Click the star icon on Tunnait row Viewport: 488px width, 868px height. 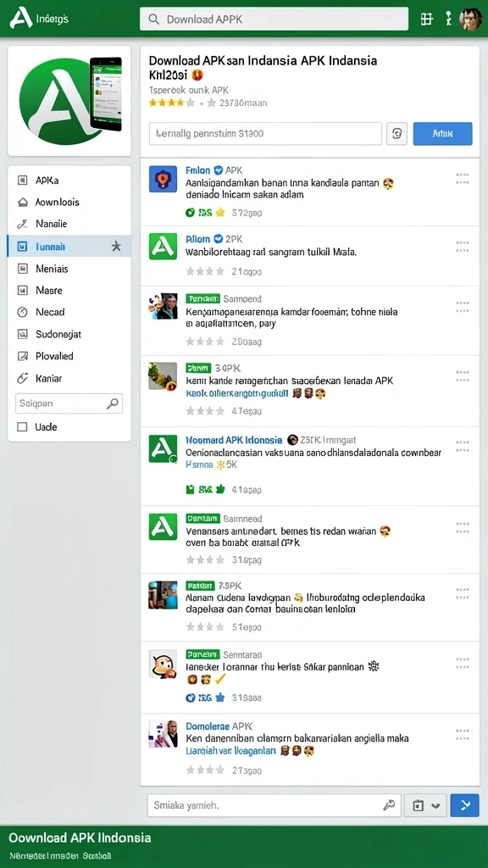point(116,247)
